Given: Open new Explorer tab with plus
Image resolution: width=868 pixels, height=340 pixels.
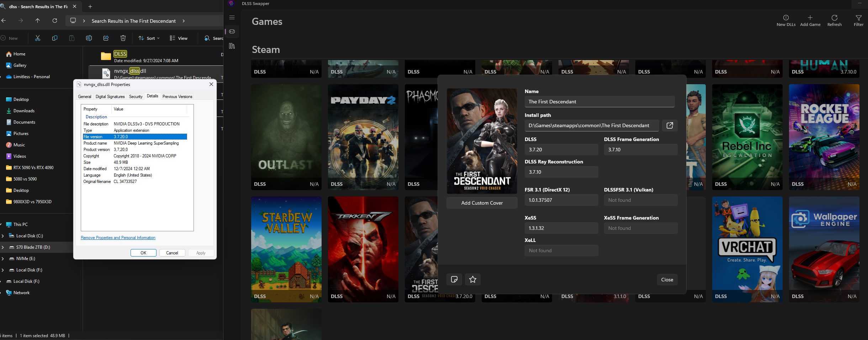Looking at the screenshot, I should 90,6.
